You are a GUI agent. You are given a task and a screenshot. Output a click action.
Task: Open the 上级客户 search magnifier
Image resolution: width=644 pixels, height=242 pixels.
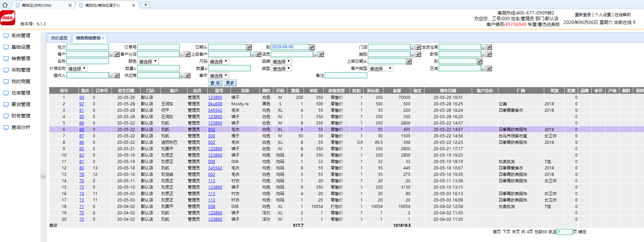[x=253, y=54]
